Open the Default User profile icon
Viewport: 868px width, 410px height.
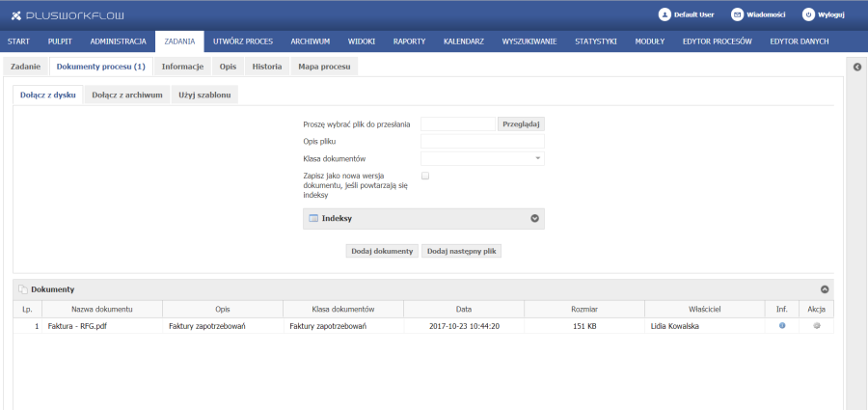click(x=665, y=15)
